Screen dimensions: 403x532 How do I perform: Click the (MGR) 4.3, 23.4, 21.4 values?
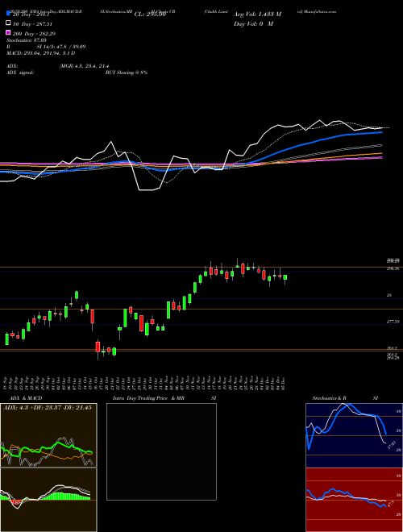tap(84, 66)
